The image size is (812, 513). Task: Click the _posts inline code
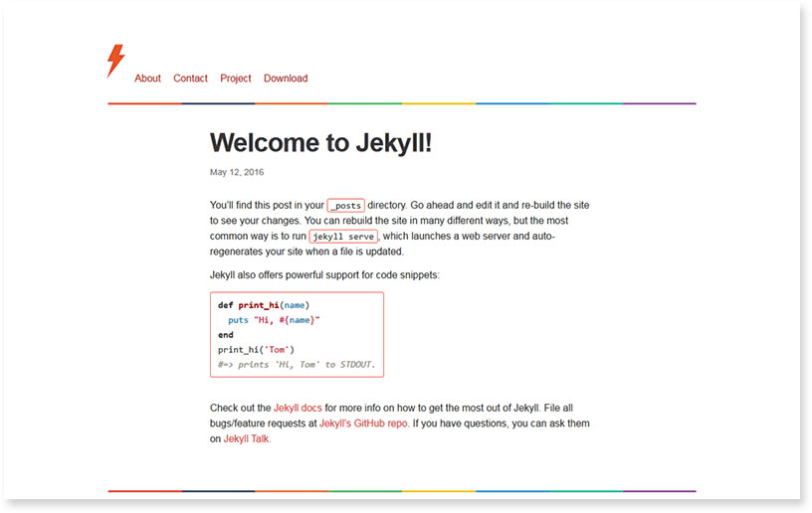pyautogui.click(x=346, y=206)
